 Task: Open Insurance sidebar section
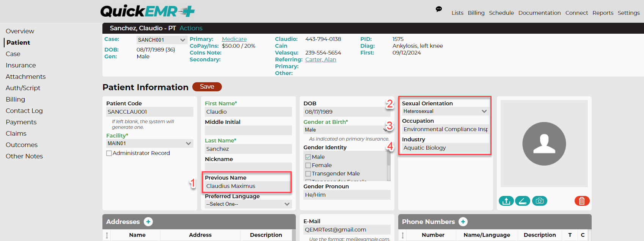(20, 65)
